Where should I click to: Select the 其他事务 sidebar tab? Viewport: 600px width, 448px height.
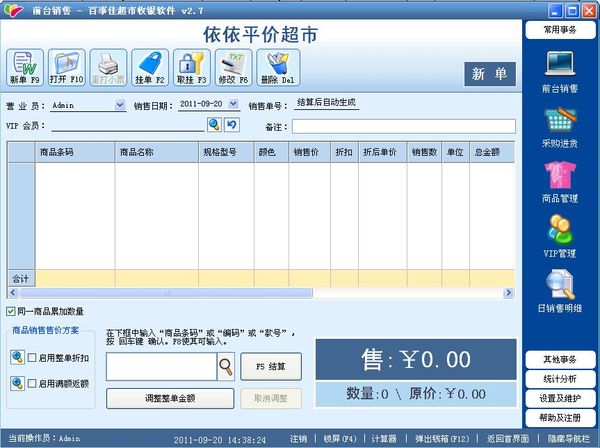560,359
